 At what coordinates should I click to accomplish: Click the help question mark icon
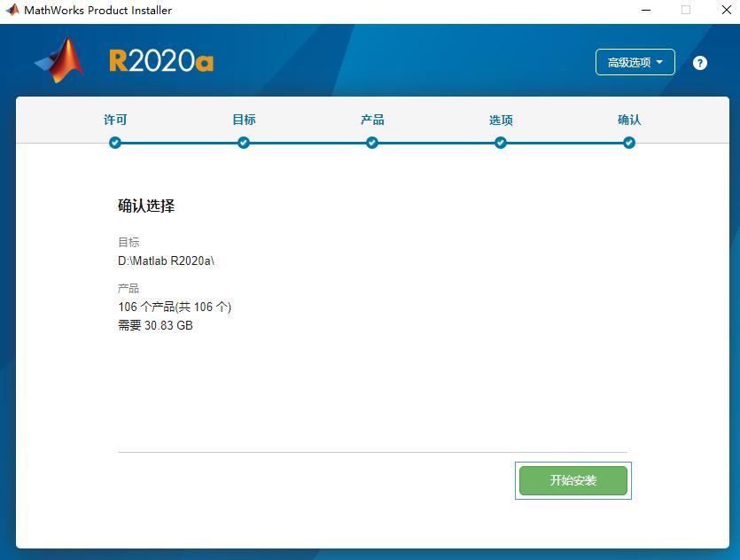(700, 63)
